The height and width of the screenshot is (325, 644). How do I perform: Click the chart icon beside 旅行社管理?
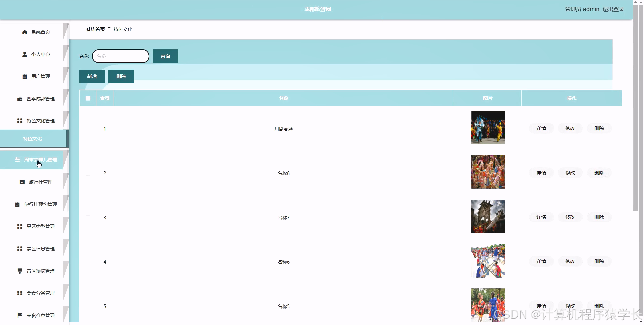pyautogui.click(x=22, y=182)
